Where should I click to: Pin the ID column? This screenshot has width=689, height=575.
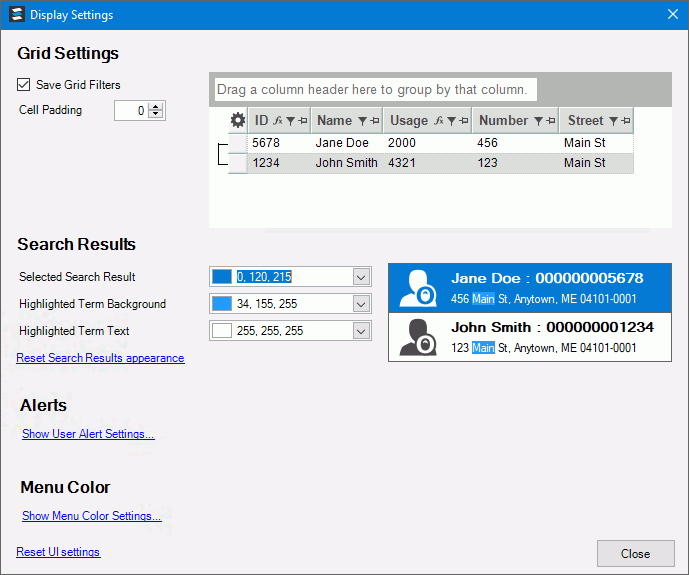click(x=302, y=120)
